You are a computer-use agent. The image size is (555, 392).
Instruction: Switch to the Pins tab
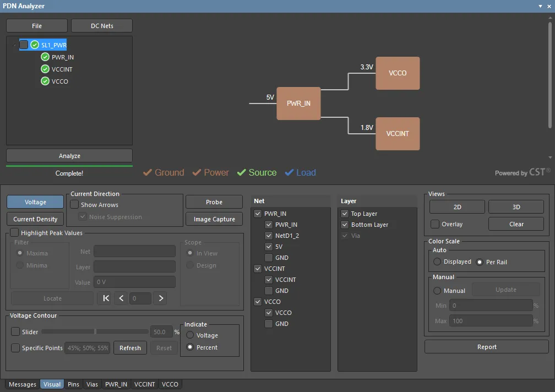pos(73,384)
